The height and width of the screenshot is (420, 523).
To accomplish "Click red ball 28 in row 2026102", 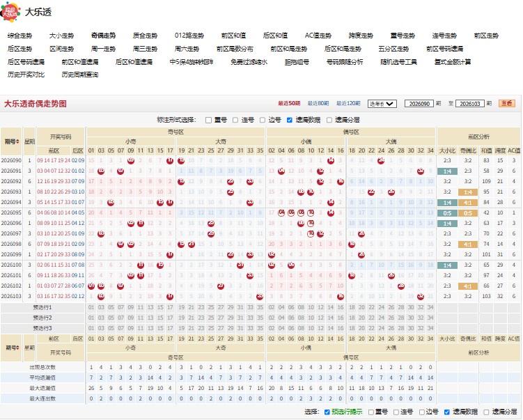I will 401,286.
